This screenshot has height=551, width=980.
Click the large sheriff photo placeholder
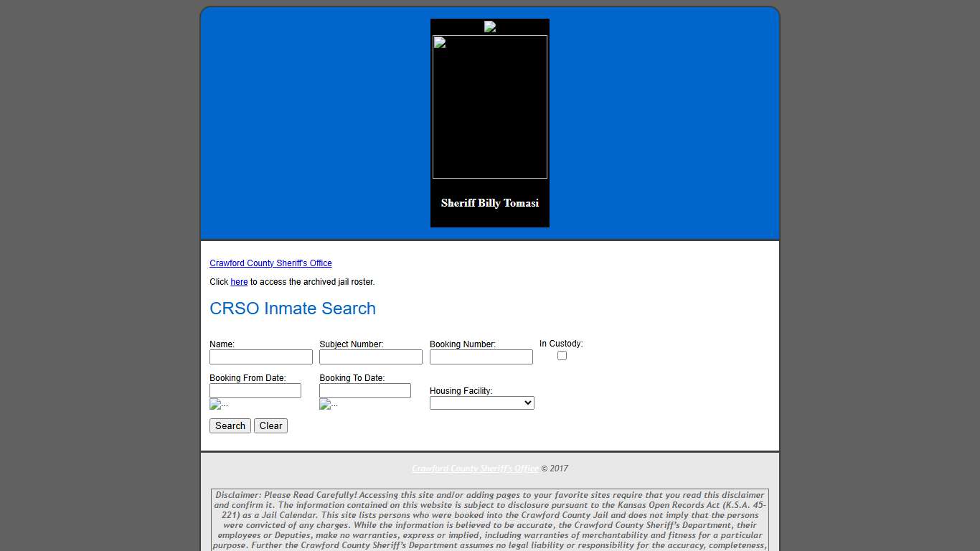(x=490, y=107)
